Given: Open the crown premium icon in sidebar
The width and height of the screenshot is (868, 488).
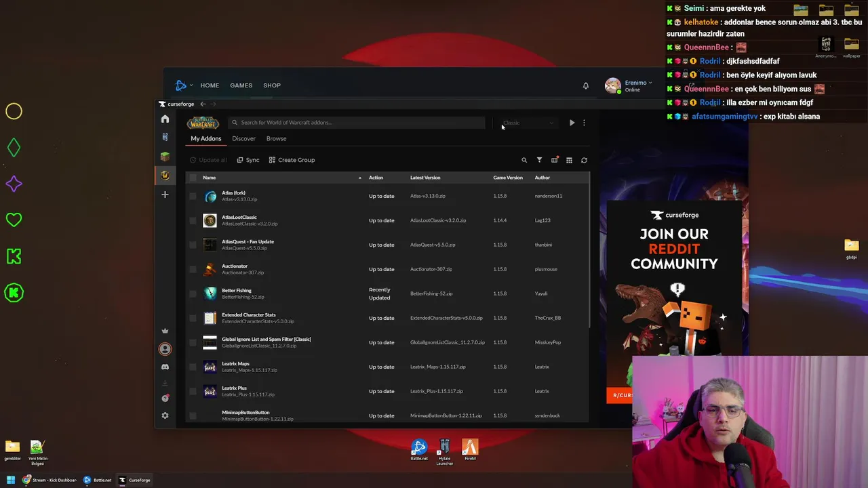Looking at the screenshot, I should tap(165, 331).
